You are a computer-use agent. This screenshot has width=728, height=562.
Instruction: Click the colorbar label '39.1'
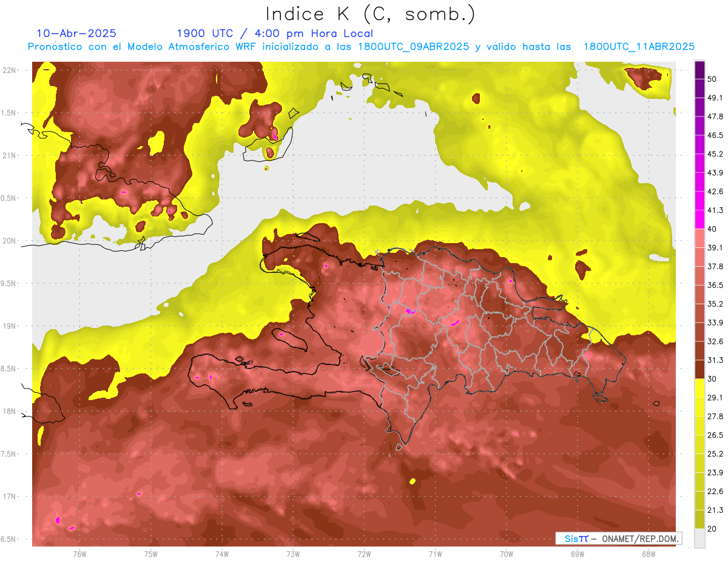pyautogui.click(x=715, y=248)
